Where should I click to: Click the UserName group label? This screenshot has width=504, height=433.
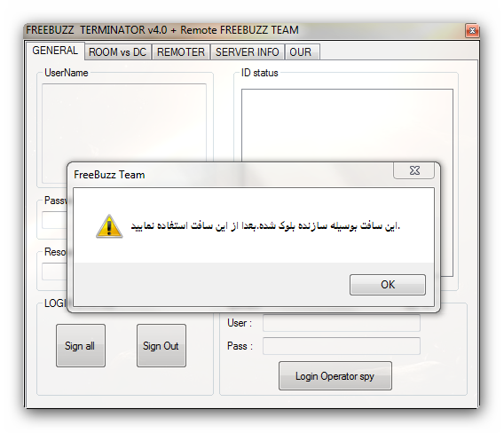pyautogui.click(x=67, y=73)
